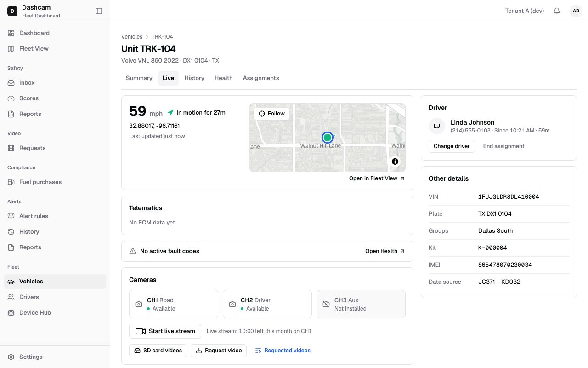Screen dimensions: 588x368
Task: Switch to the Summary tab
Action: point(139,78)
